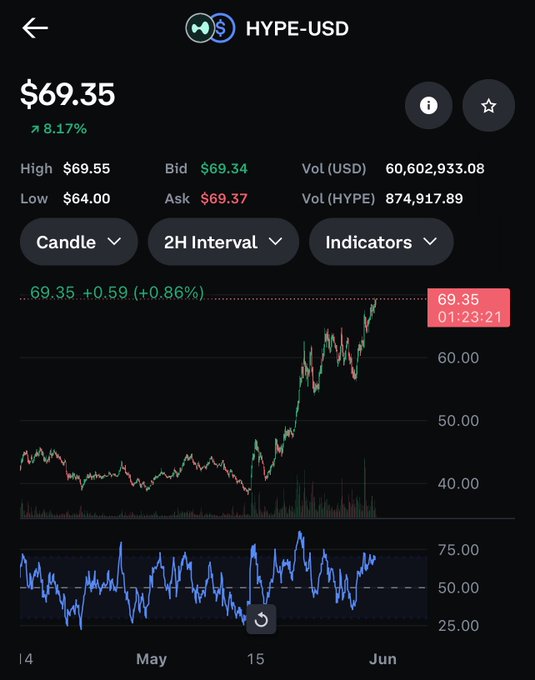This screenshot has height=680, width=535.
Task: Tap the Ask price $69.37
Action: pos(224,199)
